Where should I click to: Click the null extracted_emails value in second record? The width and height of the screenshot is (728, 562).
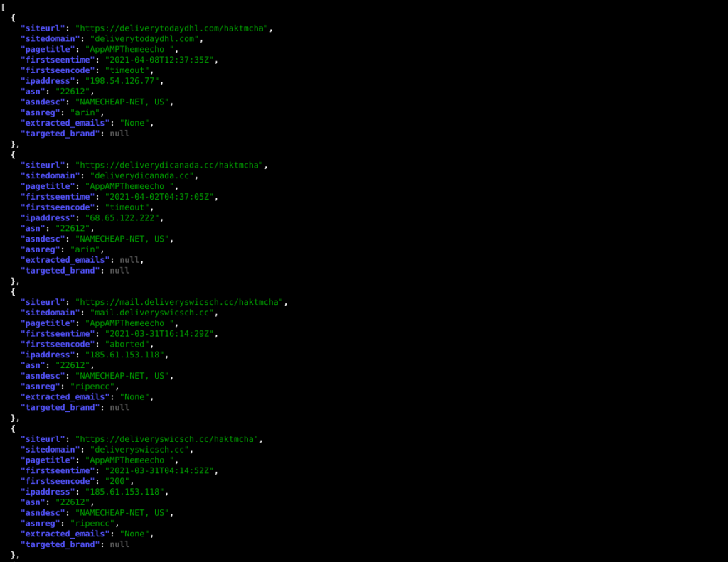click(x=129, y=260)
